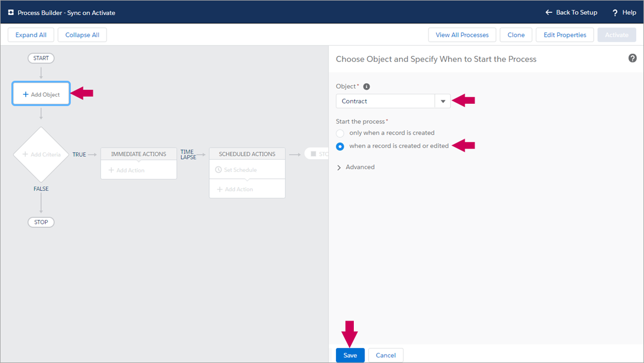Click the plus icon on Add Object

coord(26,94)
